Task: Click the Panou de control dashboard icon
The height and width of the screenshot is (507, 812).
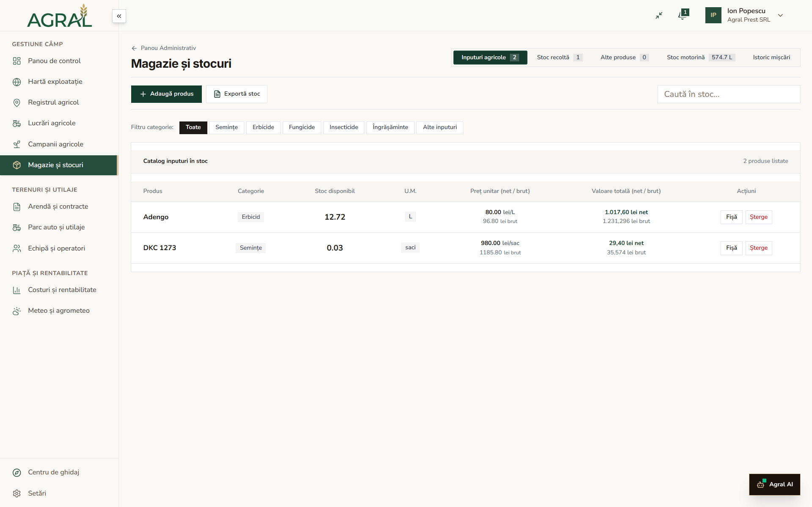Action: [x=17, y=61]
